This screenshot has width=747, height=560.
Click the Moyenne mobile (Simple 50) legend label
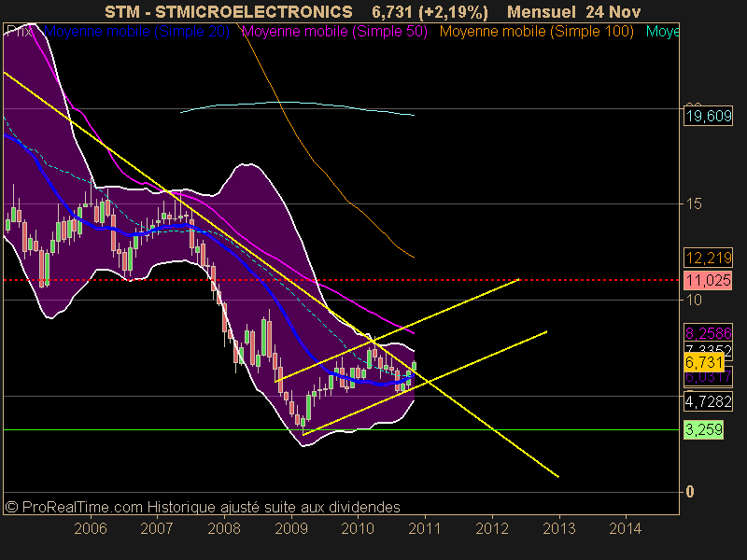pyautogui.click(x=334, y=32)
